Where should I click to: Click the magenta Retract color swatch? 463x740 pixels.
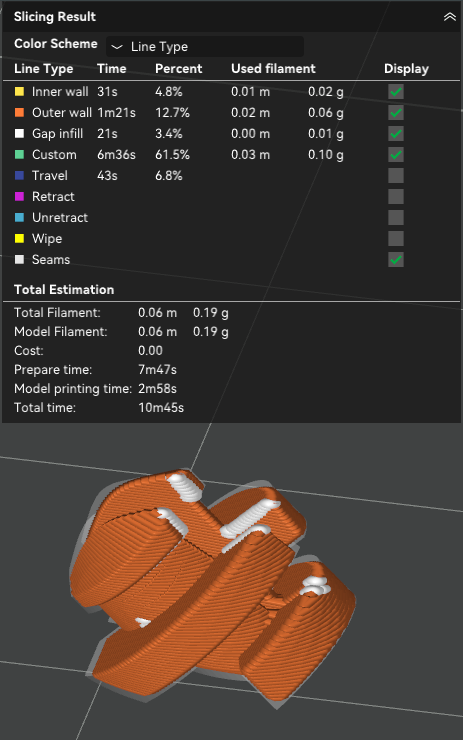pyautogui.click(x=19, y=196)
